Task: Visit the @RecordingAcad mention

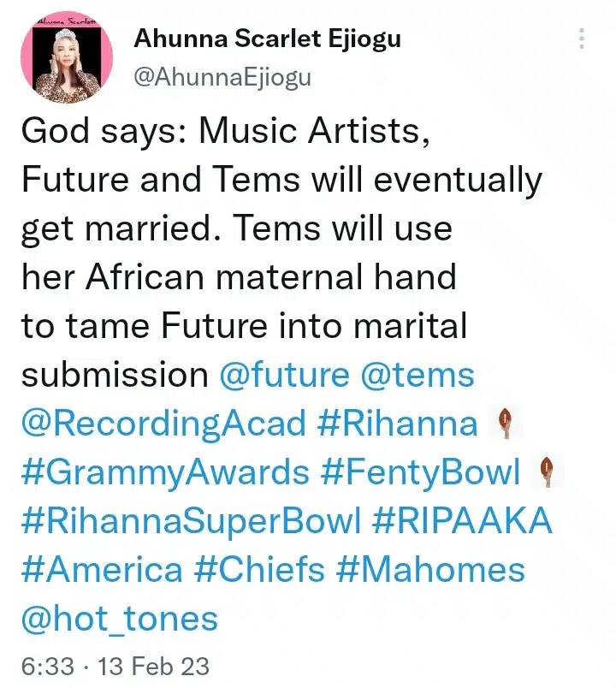Action: 163,424
